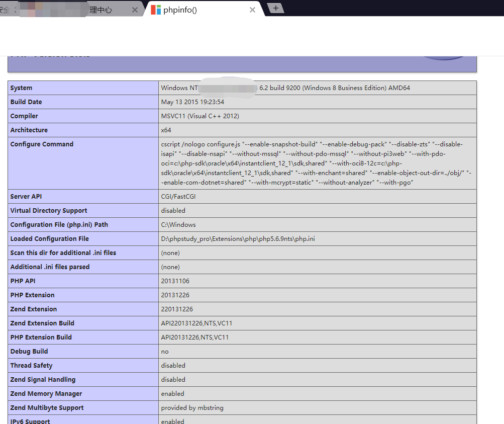Open a new browser tab
The width and height of the screenshot is (504, 424).
click(x=275, y=8)
